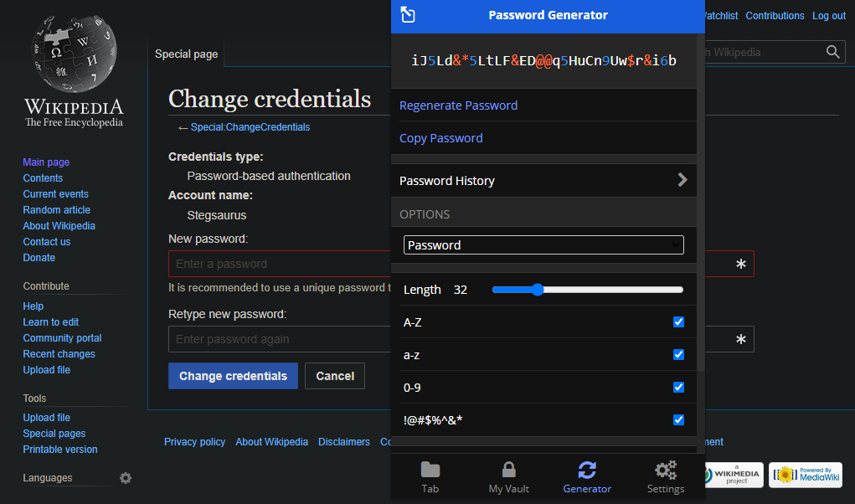Click the Powered by MediaWiki badge
Image resolution: width=855 pixels, height=504 pixels.
[x=805, y=475]
